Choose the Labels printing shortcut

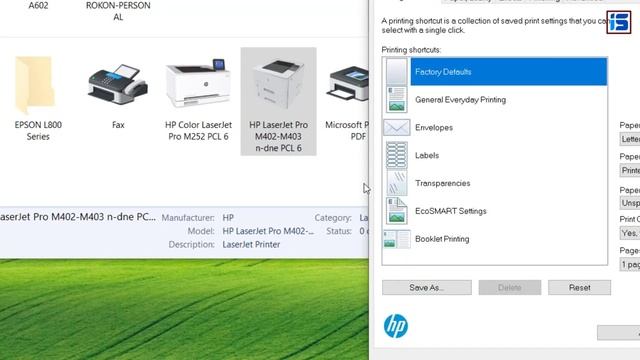tap(495, 155)
